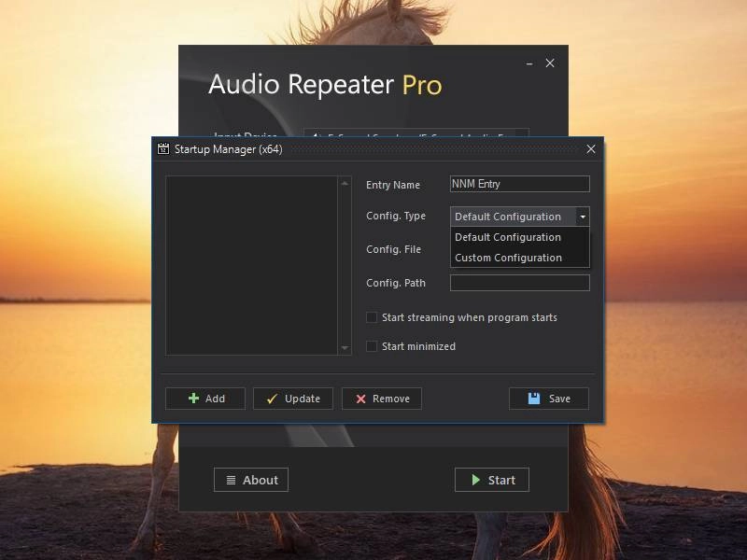Viewport: 747px width, 560px height.
Task: Click the entries list scroll down arrow
Action: (x=345, y=348)
